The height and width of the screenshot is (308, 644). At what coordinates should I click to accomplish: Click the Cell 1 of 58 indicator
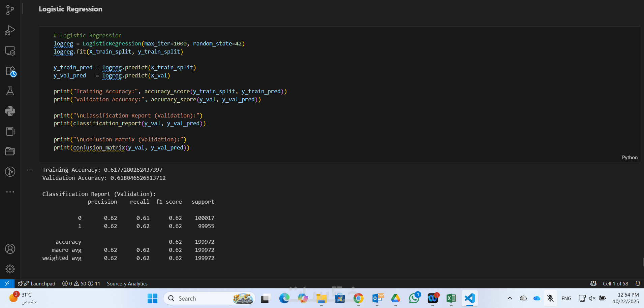[615, 283]
